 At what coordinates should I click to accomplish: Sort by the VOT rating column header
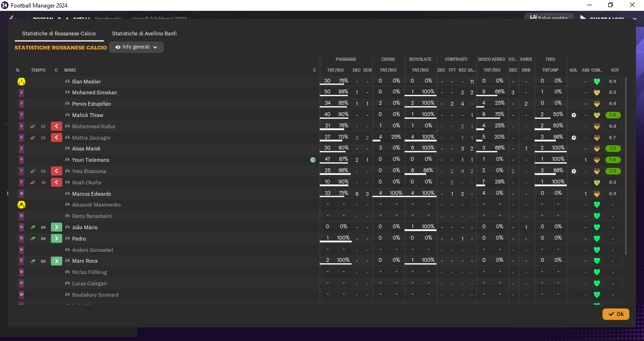click(x=615, y=70)
